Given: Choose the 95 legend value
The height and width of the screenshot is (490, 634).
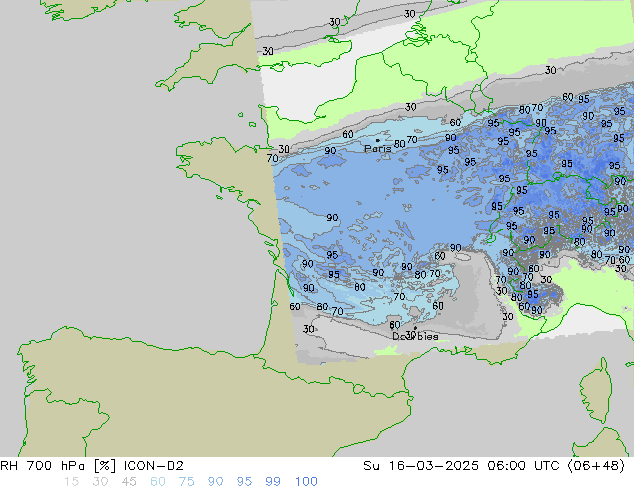Looking at the screenshot, I should click(245, 481).
